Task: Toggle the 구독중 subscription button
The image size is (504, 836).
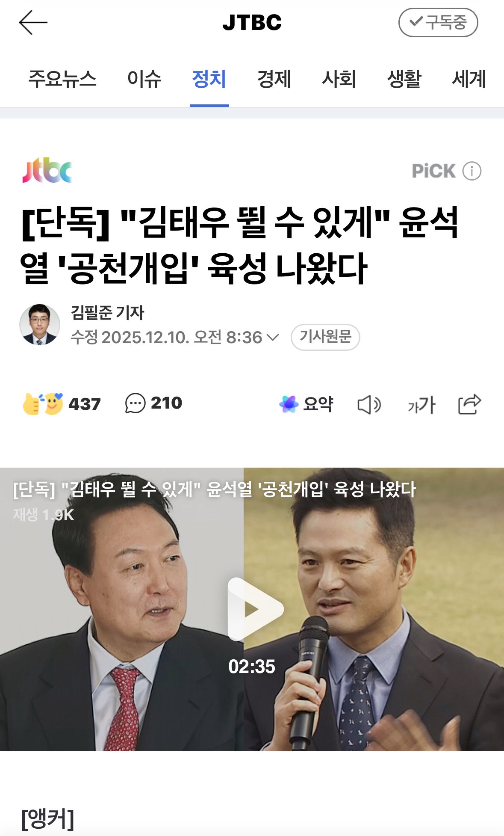Action: pos(438,22)
